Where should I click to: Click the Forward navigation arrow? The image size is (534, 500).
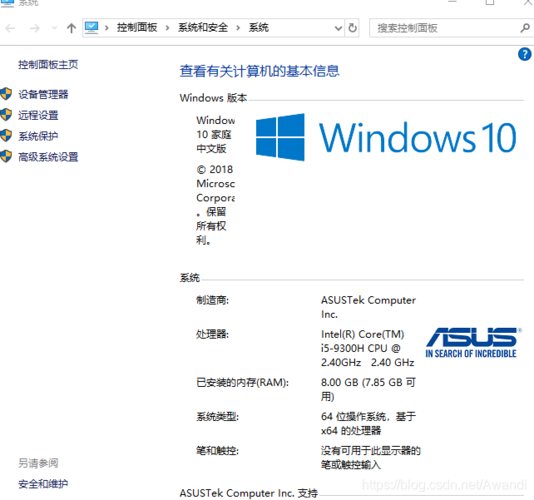click(34, 28)
